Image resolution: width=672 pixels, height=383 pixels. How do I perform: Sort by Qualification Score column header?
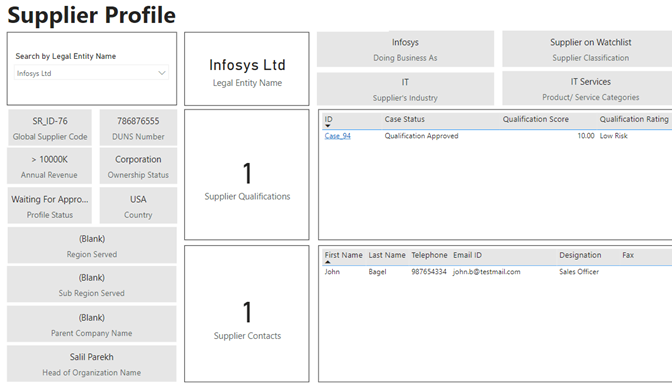[536, 119]
